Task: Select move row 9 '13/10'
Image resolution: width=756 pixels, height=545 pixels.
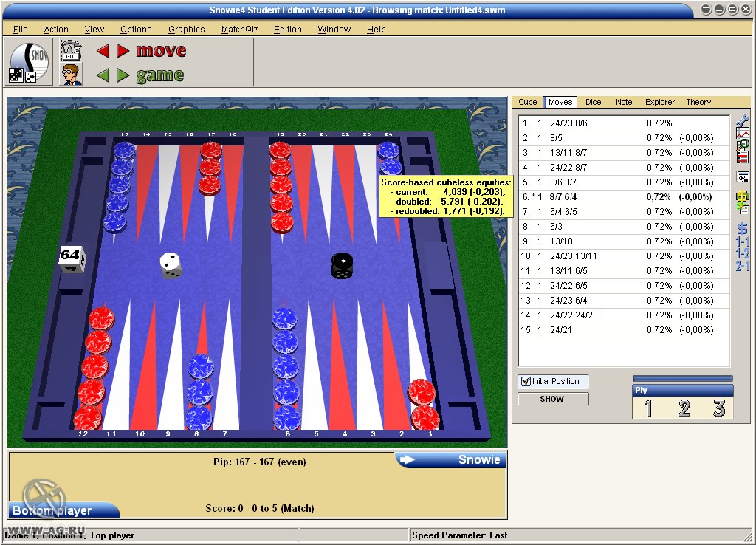Action: pos(624,241)
